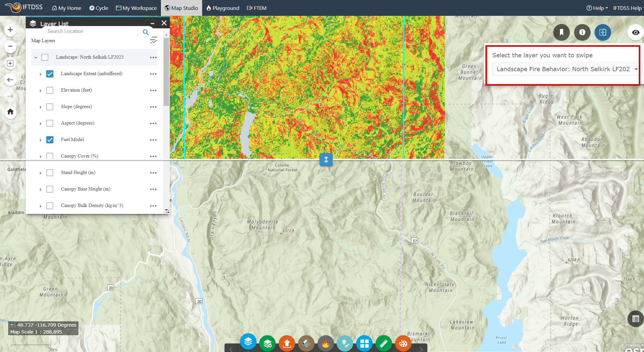The image size is (644, 352).
Task: Toggle the Swipe tool icon
Action: point(603,32)
